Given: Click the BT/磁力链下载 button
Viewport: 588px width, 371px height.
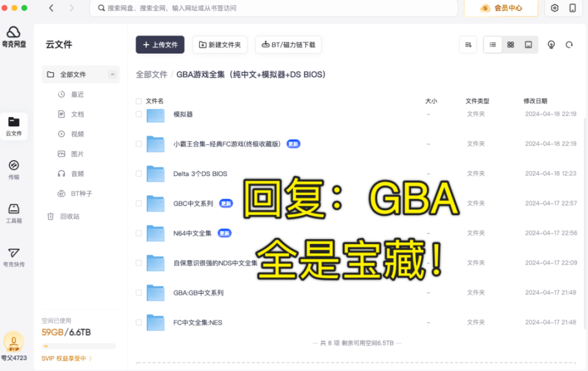Looking at the screenshot, I should point(288,45).
